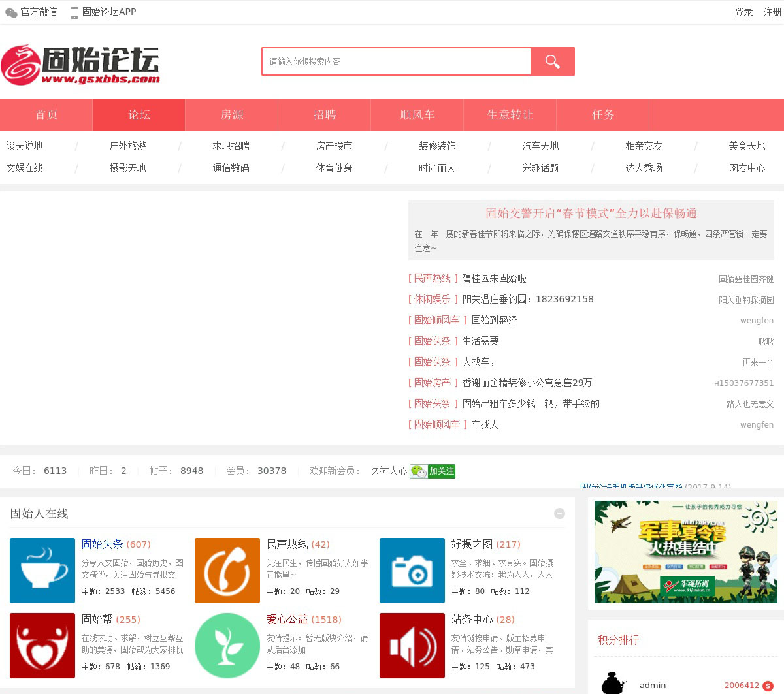Open the 官方微信 link in top bar
The height and width of the screenshot is (694, 784).
(31, 12)
